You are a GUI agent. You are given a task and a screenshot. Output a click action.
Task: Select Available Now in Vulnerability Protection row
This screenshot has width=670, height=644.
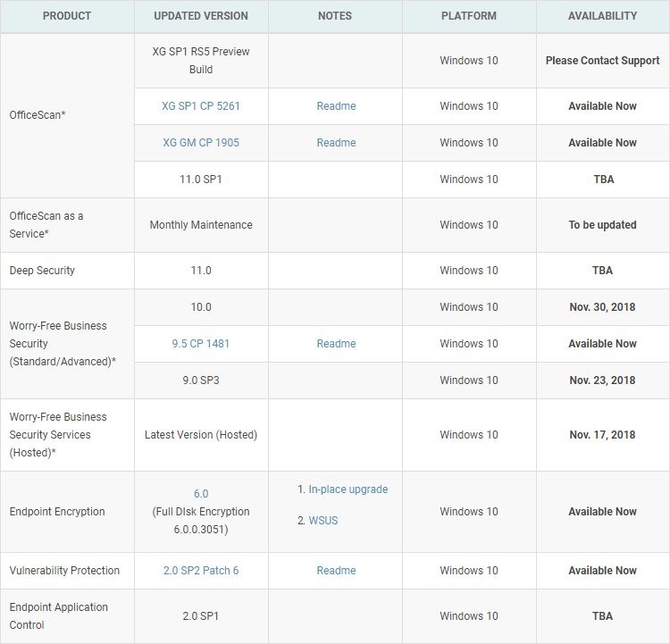point(602,571)
